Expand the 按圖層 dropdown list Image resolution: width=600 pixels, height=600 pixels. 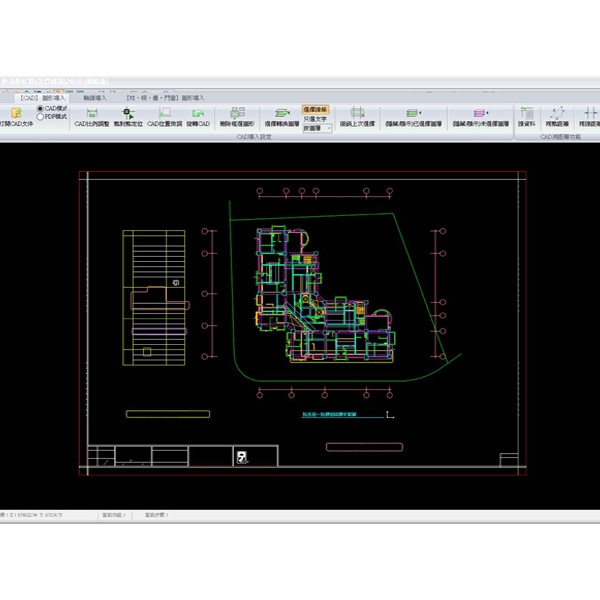(x=329, y=128)
